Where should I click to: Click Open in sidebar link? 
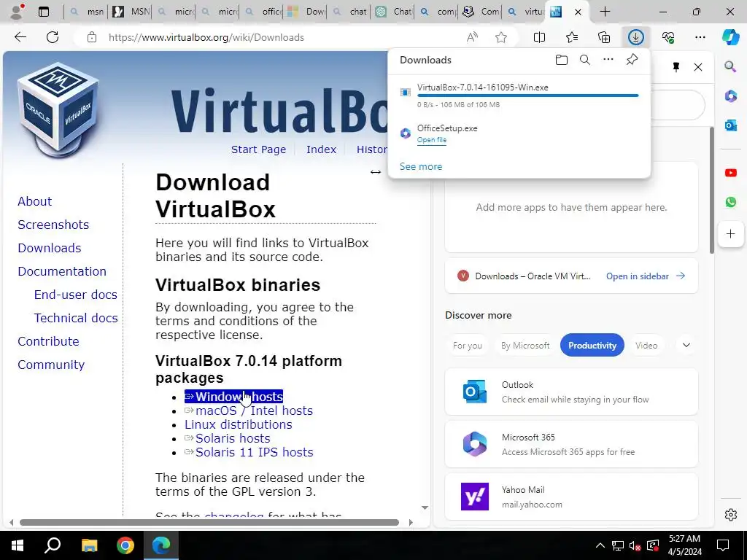click(x=645, y=276)
